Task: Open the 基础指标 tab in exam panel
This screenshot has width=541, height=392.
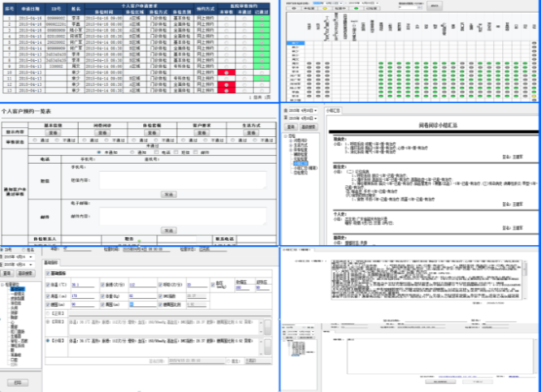Action: pyautogui.click(x=51, y=263)
